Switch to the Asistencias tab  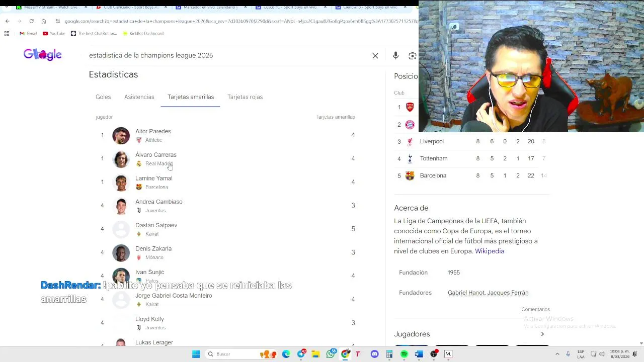click(x=139, y=97)
